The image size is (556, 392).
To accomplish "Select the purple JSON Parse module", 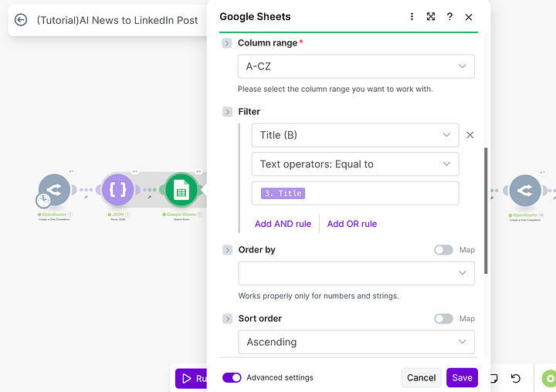I will (117, 190).
